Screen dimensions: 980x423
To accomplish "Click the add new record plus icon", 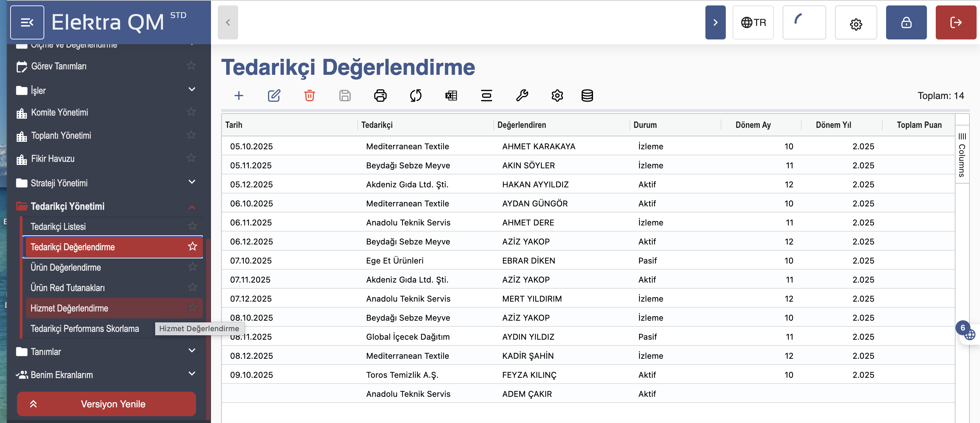I will point(239,96).
